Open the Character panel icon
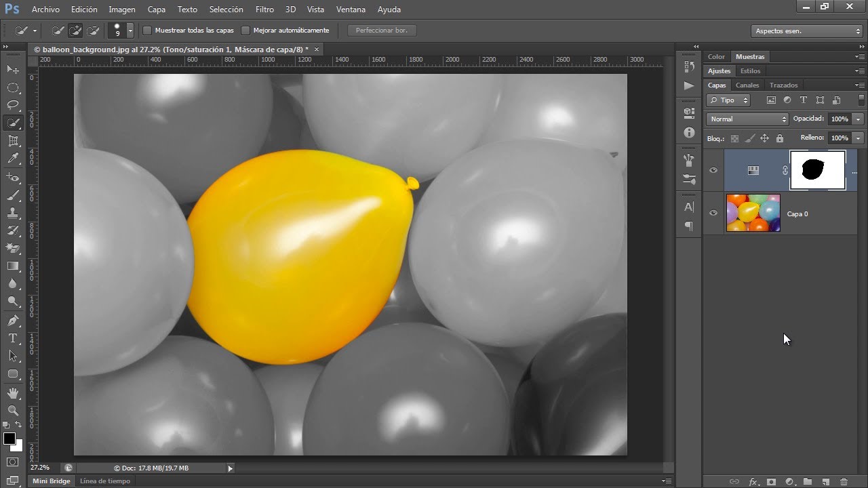 689,207
